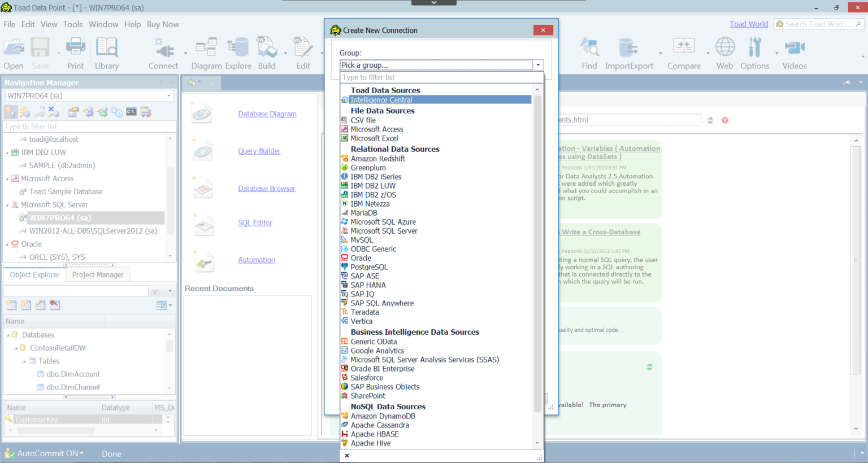
Task: Open the WIN7PRO64 connection dropdown in Navigation Manager
Action: click(168, 95)
